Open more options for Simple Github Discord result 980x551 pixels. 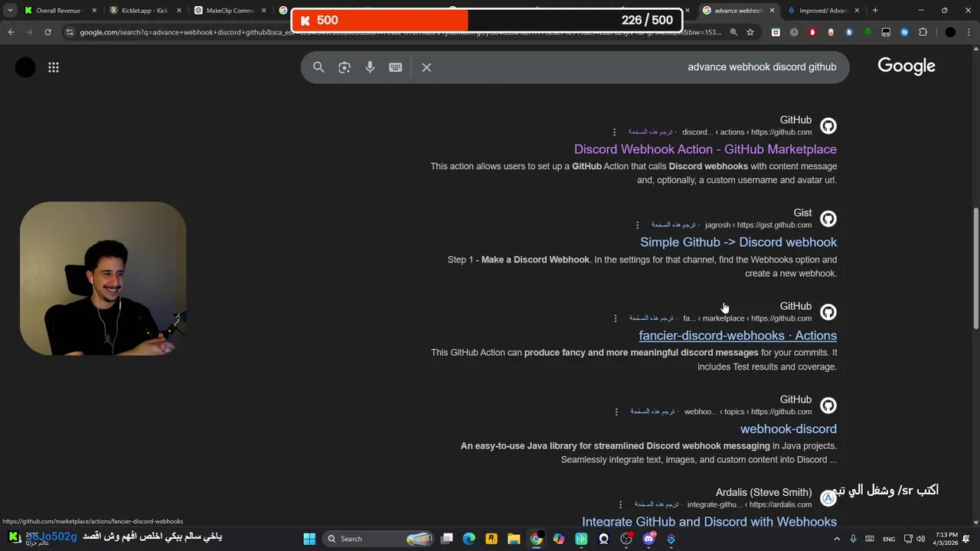637,225
